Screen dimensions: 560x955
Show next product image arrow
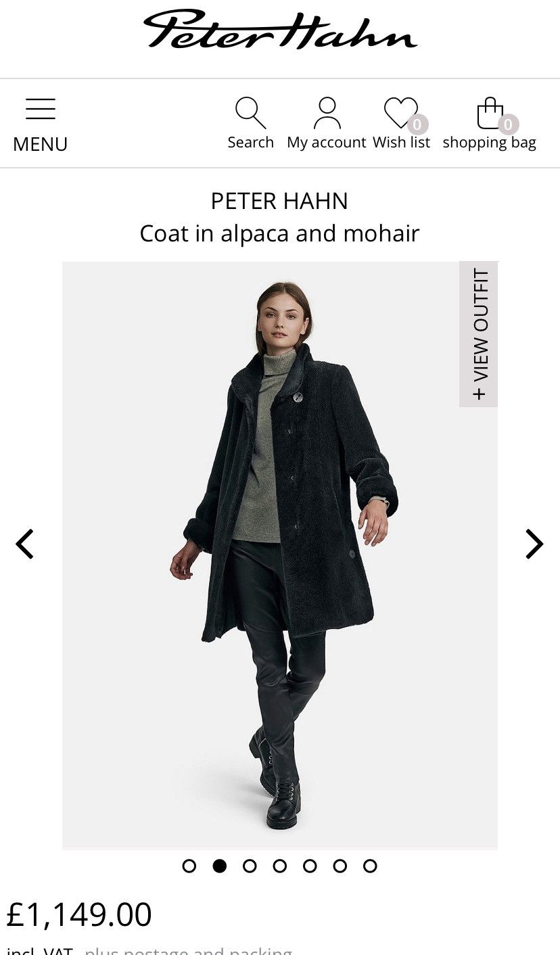[534, 544]
